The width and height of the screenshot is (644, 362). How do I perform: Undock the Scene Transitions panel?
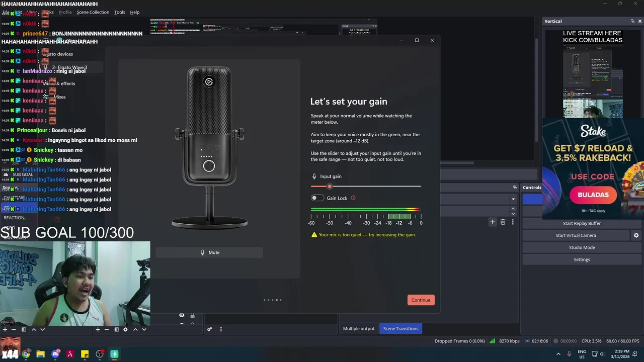click(x=515, y=188)
